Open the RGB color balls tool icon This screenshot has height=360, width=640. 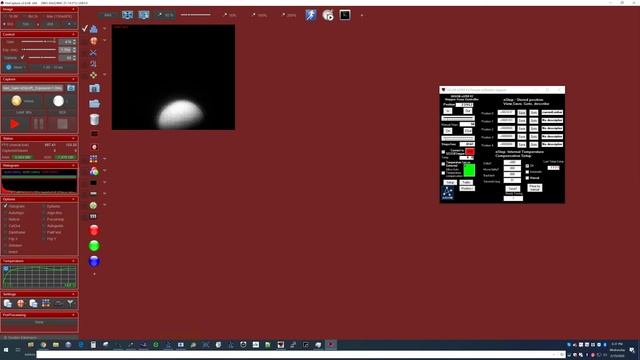point(94,171)
